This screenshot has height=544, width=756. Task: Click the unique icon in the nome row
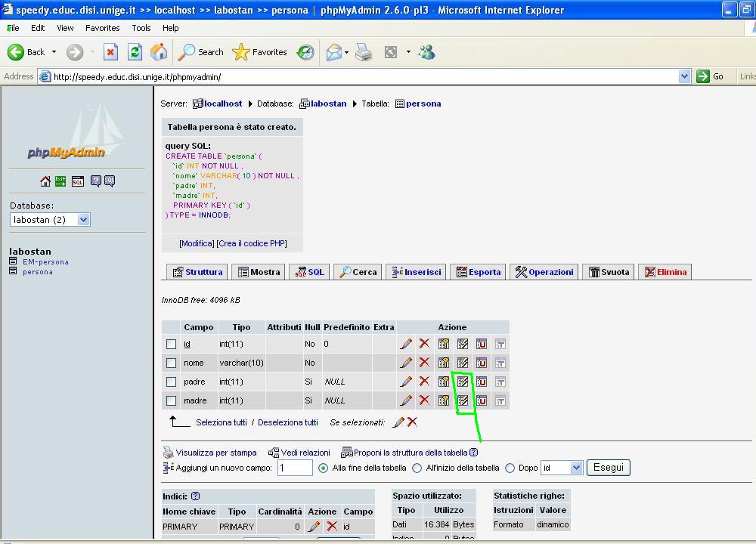click(x=481, y=363)
